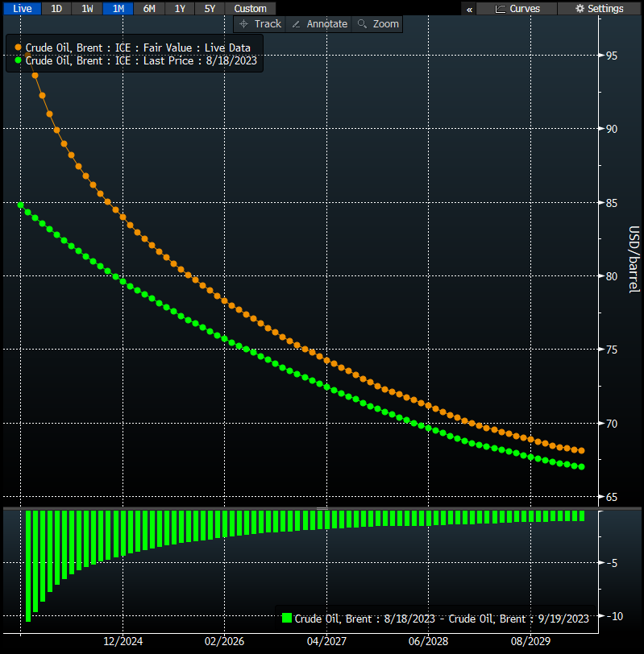This screenshot has height=654, width=644.
Task: Activate the Zoom tool
Action: click(x=377, y=24)
